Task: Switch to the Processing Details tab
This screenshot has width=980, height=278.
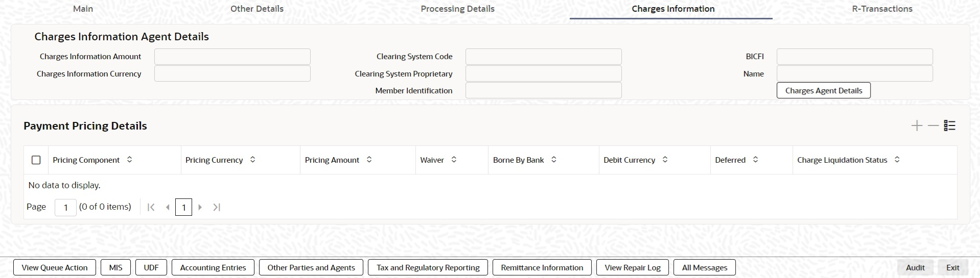Action: pos(457,9)
